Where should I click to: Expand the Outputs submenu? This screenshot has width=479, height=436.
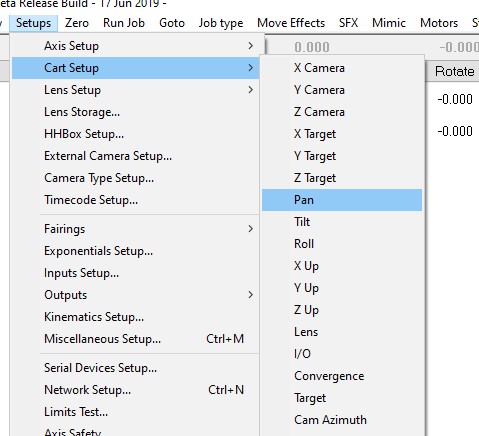click(135, 295)
